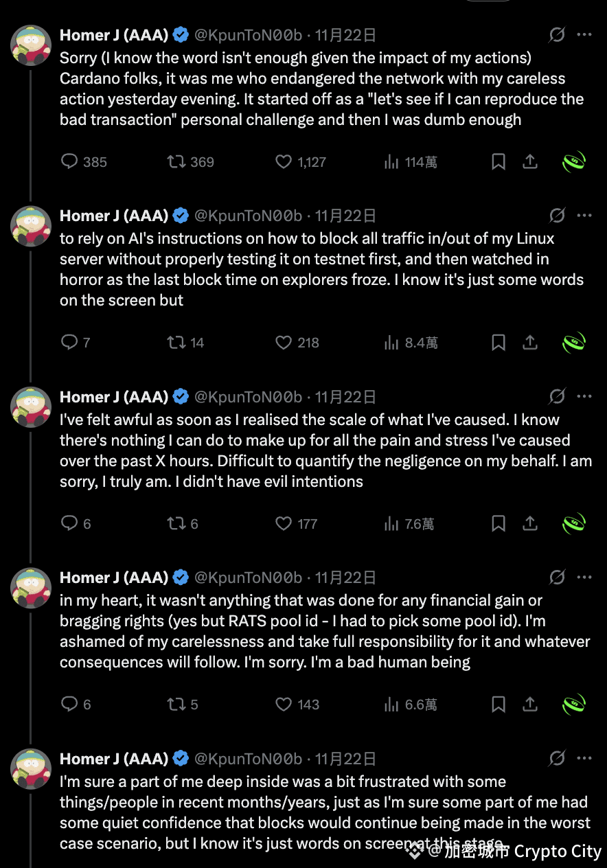The image size is (607, 868).
Task: Reply to the tweet with 177 likes
Action: 69,523
